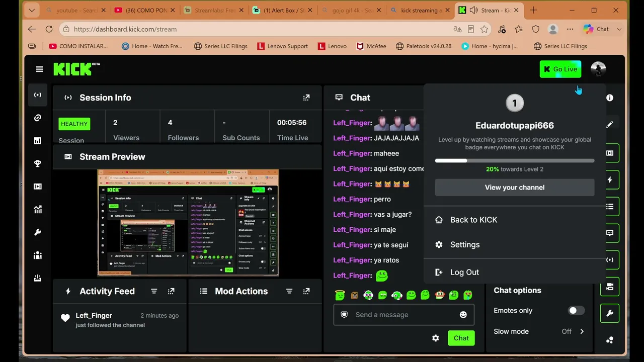
Task: Toggle the wrench widget in right sidebar
Action: click(610, 313)
